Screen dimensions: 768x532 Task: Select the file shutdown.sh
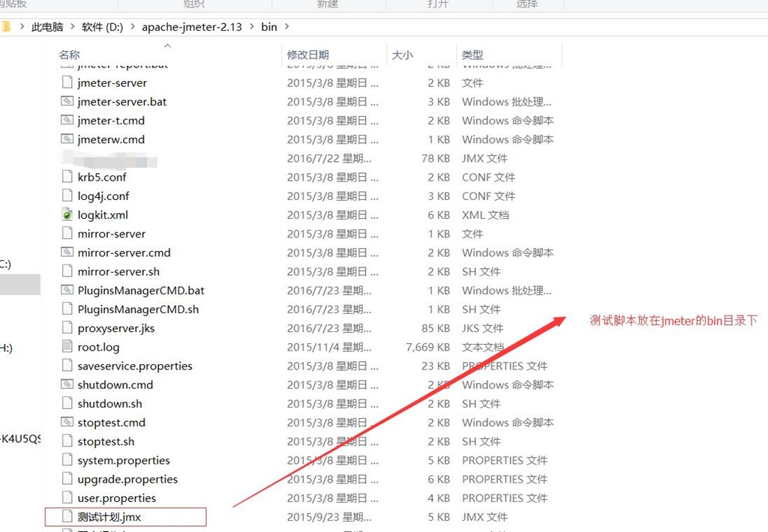tap(109, 404)
